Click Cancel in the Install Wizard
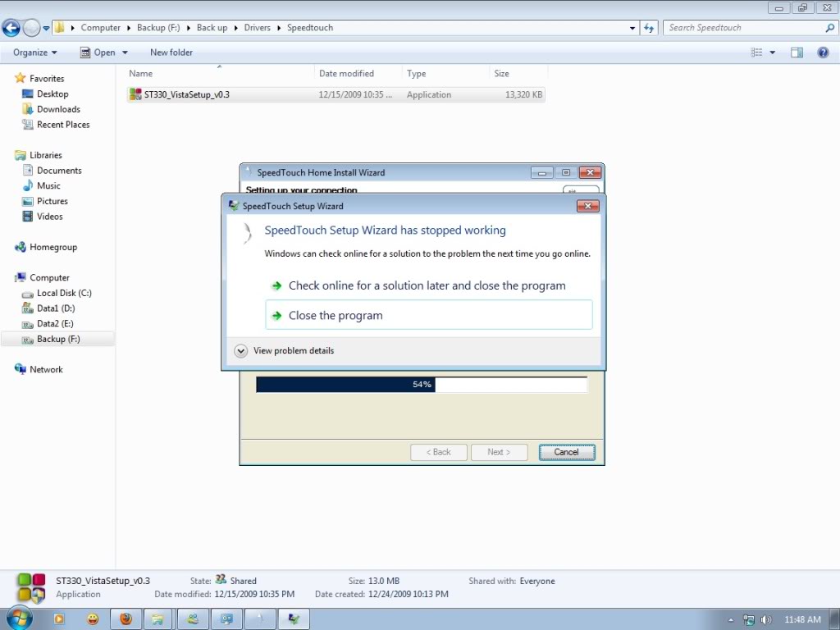The height and width of the screenshot is (630, 840). (x=567, y=452)
